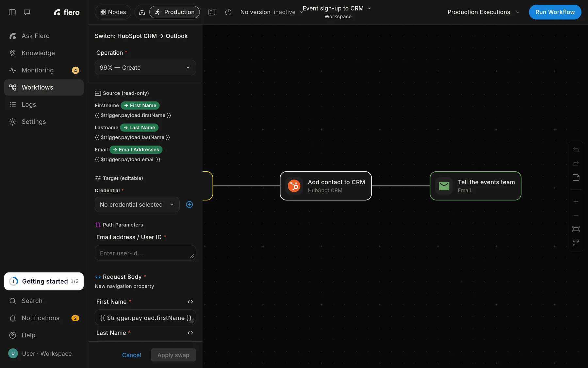Image resolution: width=588 pixels, height=368 pixels.
Task: Toggle expression mode for Last Name
Action: click(x=190, y=333)
